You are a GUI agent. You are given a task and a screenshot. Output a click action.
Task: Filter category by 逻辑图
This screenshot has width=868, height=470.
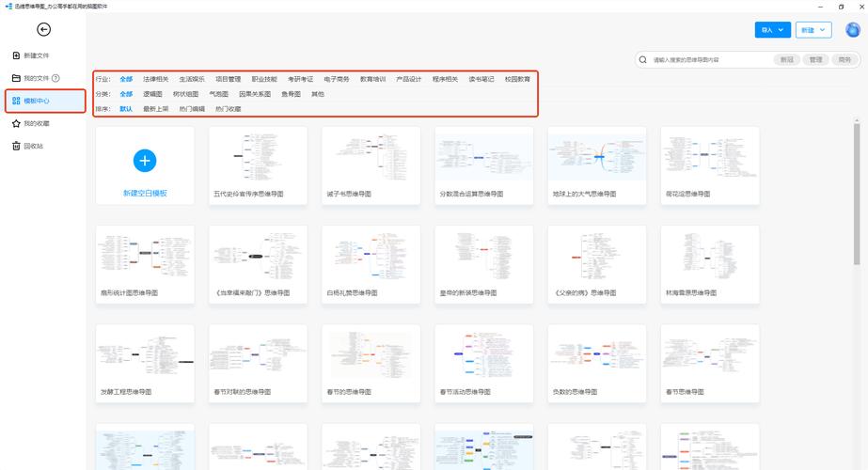[x=152, y=94]
